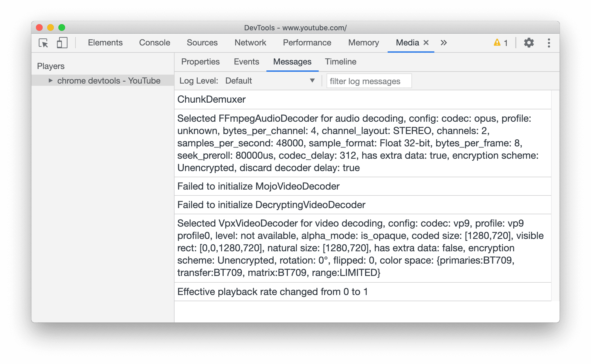Click the Console panel icon
591x364 pixels.
pyautogui.click(x=155, y=43)
